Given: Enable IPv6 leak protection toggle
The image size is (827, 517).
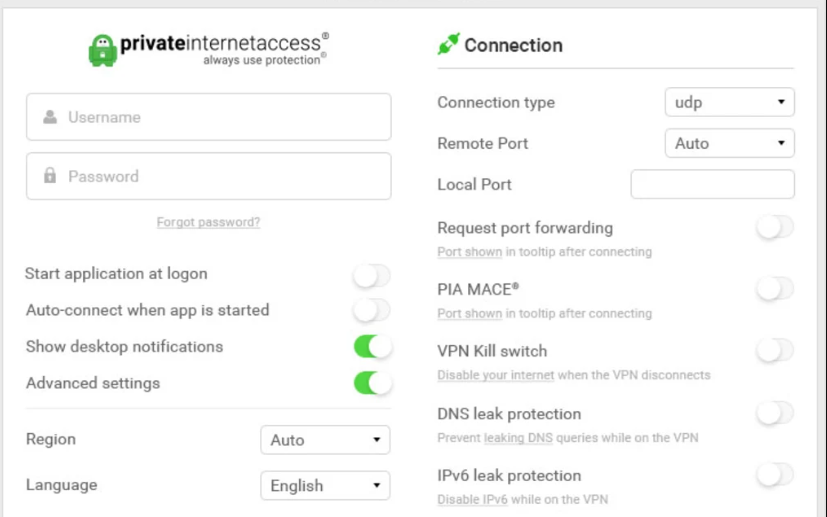Looking at the screenshot, I should point(775,475).
